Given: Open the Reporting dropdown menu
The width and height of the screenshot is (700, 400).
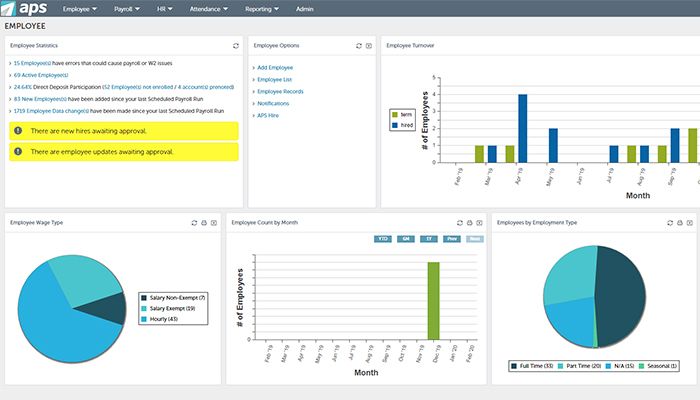Looking at the screenshot, I should coord(264,9).
